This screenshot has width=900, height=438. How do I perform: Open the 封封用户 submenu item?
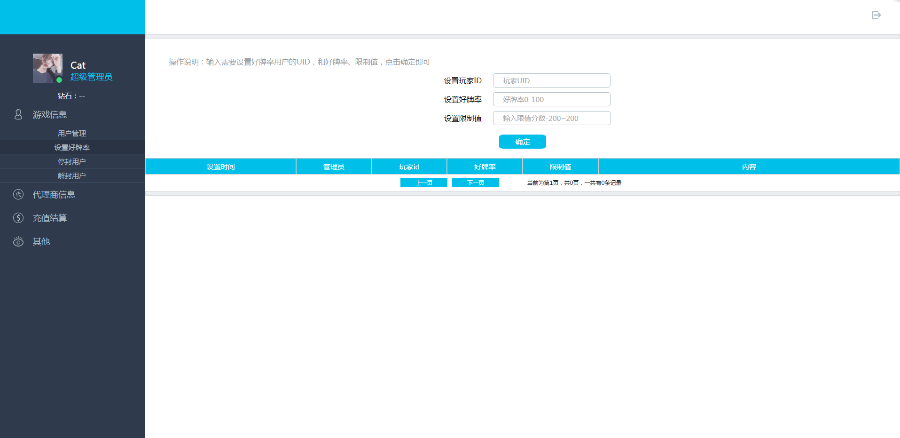pos(72,161)
